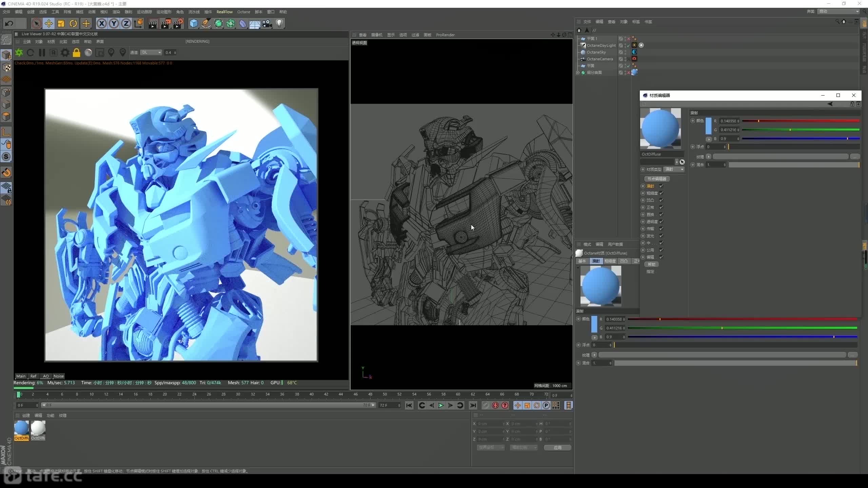
Task: Toggle autokeying button
Action: pos(495,405)
